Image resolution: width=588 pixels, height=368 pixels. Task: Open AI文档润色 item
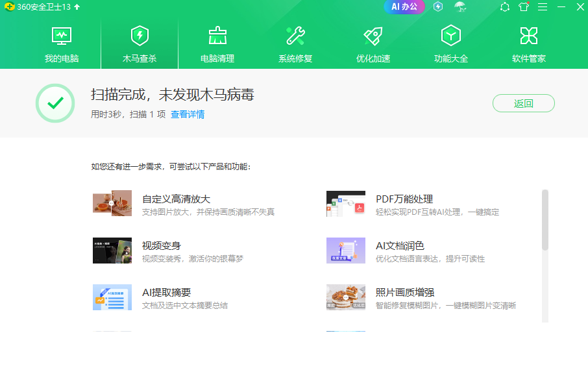pyautogui.click(x=406, y=251)
